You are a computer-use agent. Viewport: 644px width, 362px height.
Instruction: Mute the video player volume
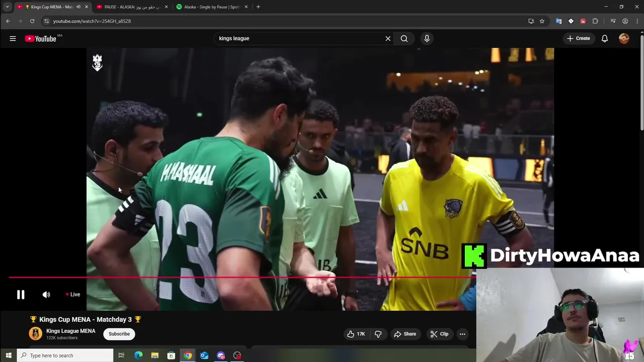pyautogui.click(x=46, y=295)
